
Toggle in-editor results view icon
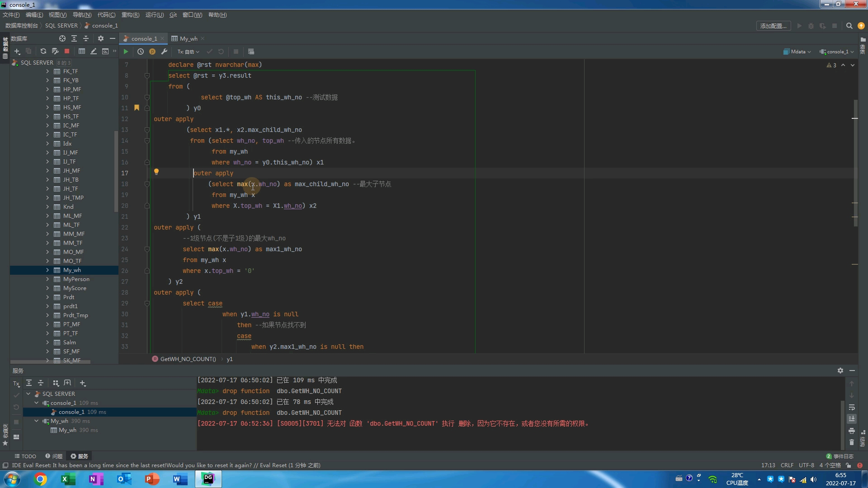tap(251, 52)
